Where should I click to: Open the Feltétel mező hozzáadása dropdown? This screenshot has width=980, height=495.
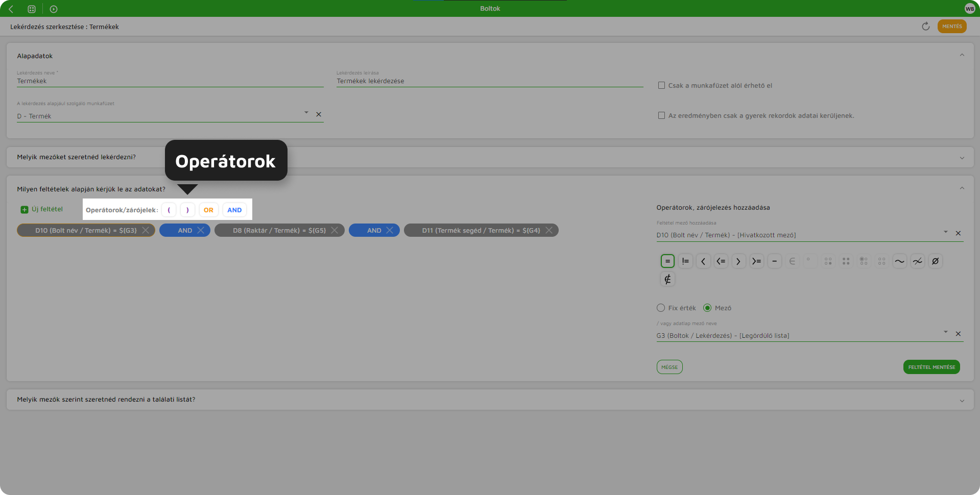point(946,232)
